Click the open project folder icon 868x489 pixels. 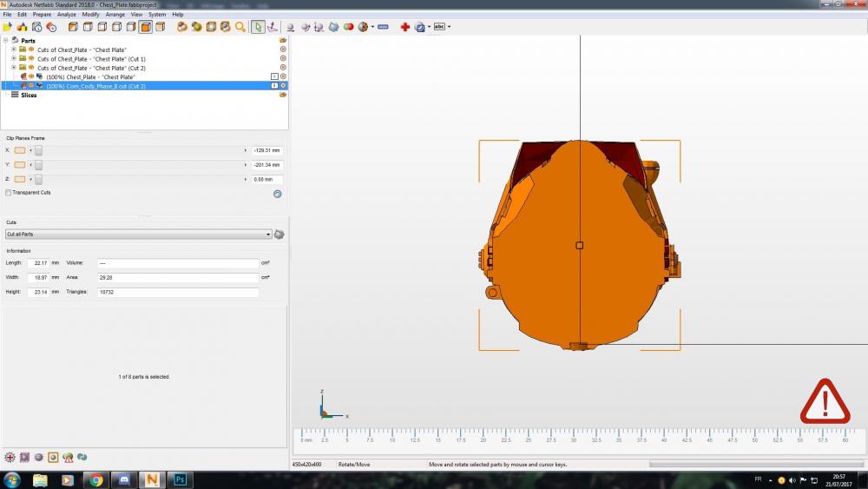tap(7, 27)
